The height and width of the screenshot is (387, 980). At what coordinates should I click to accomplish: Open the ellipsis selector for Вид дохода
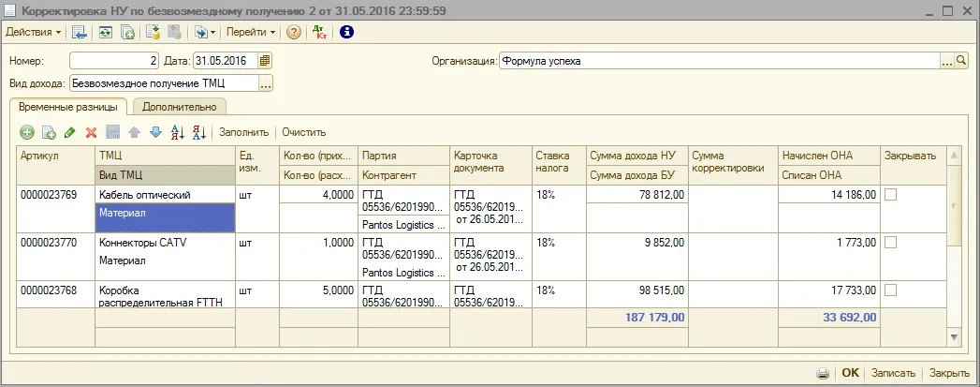click(266, 83)
